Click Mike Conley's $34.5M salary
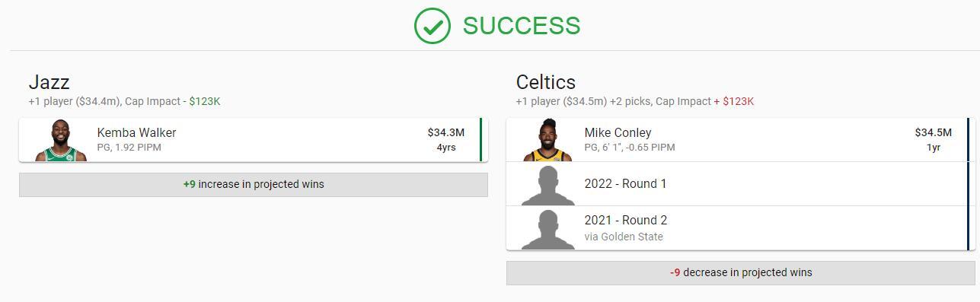This screenshot has width=980, height=302. [934, 132]
